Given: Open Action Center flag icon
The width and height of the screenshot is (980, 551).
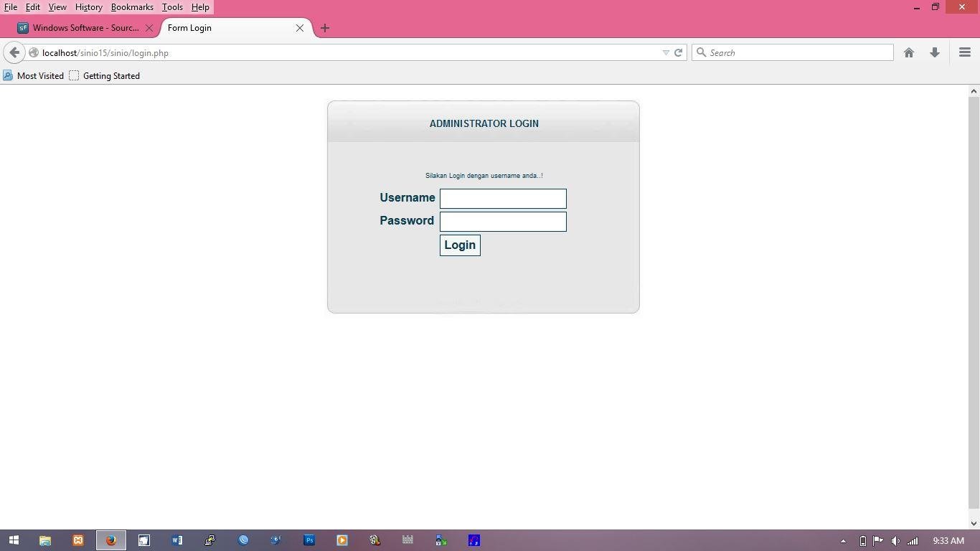Looking at the screenshot, I should tap(878, 541).
